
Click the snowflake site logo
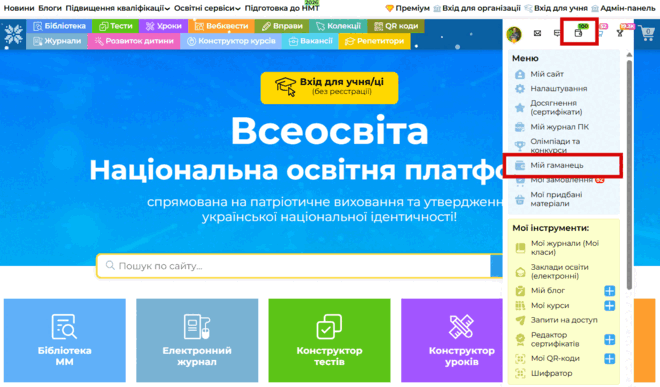pyautogui.click(x=13, y=34)
